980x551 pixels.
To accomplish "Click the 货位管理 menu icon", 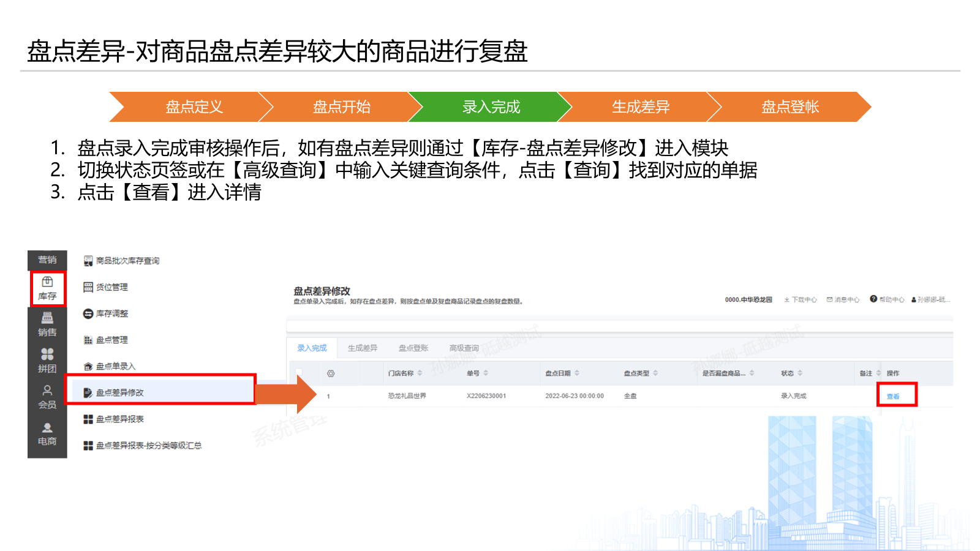I will pos(88,287).
